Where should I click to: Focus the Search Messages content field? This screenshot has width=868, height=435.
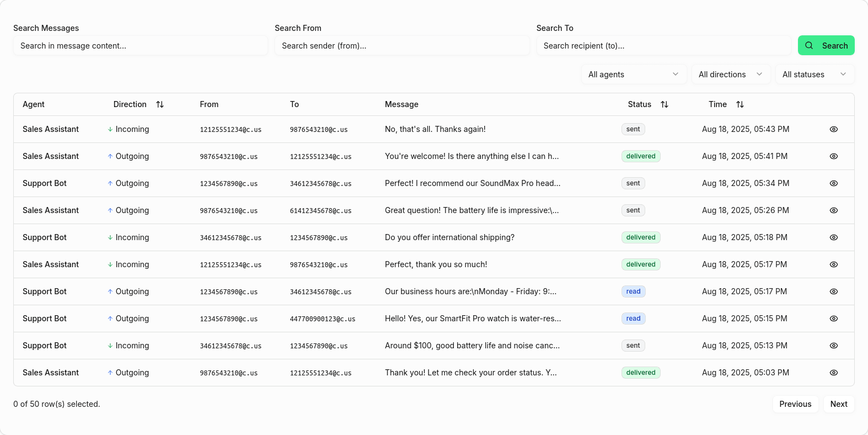[141, 46]
